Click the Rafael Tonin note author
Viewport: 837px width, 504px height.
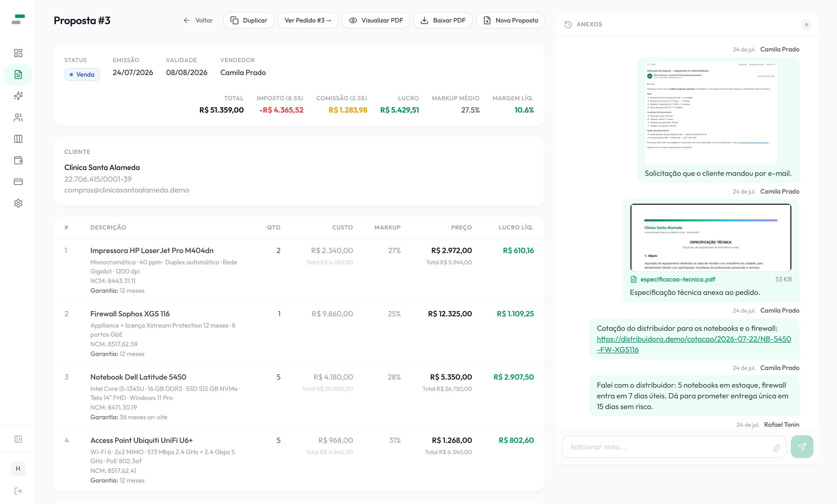[781, 425]
